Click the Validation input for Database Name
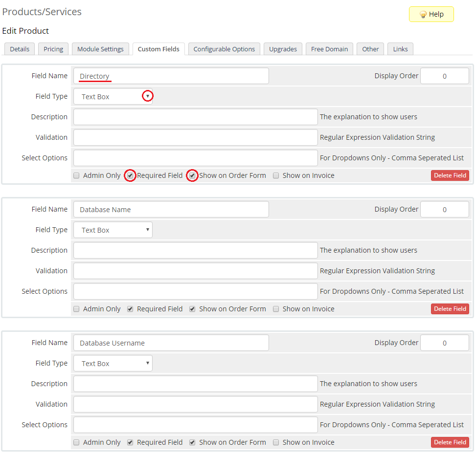The height and width of the screenshot is (456, 476). point(195,271)
